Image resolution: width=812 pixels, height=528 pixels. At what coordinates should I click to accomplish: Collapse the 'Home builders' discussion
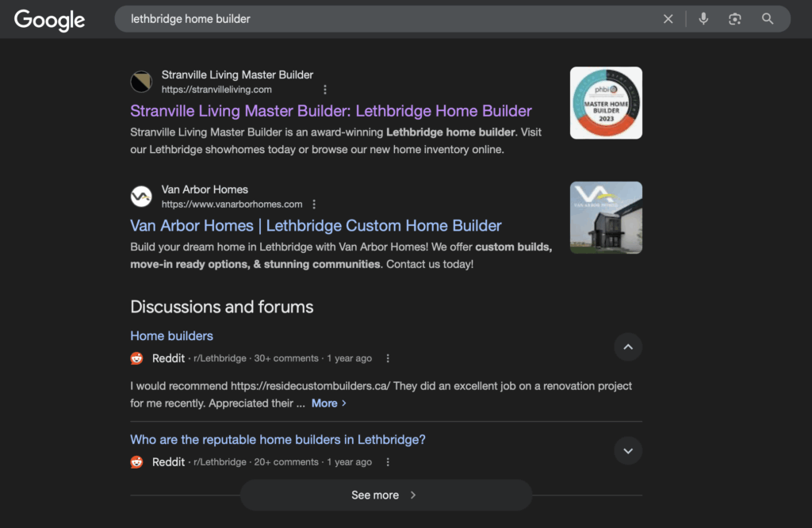point(627,346)
